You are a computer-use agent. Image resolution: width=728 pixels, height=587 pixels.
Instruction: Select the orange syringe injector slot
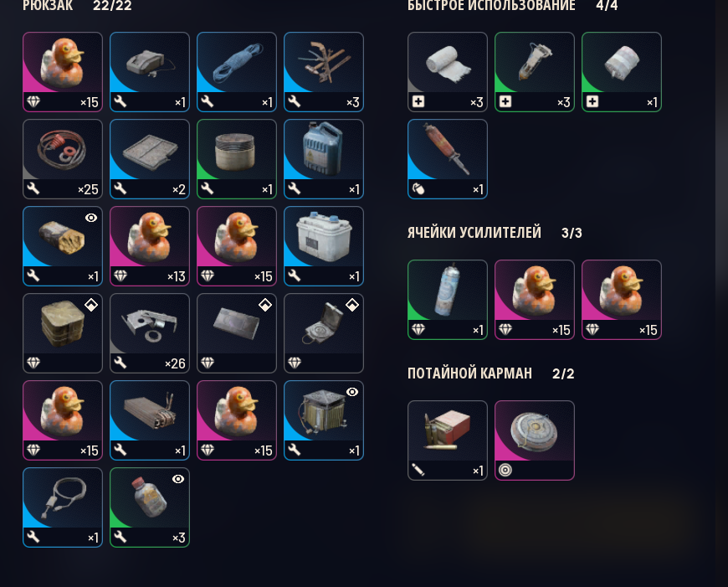(x=448, y=159)
